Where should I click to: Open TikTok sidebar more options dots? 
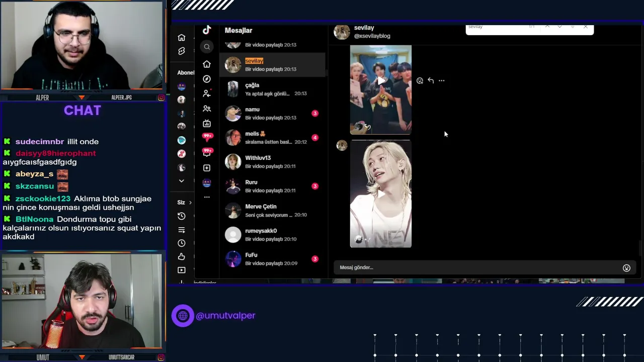click(x=207, y=197)
